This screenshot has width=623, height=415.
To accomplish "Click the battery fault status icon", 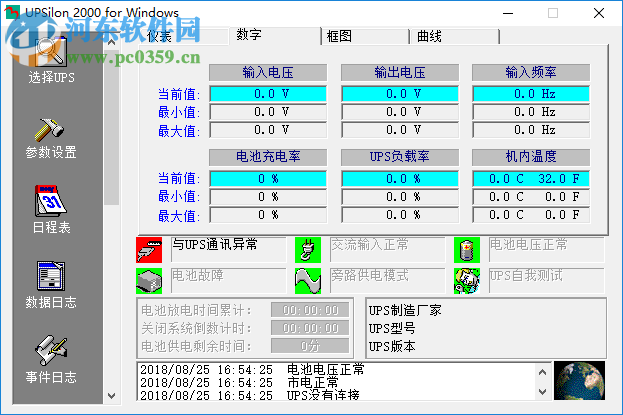I will (x=149, y=281).
